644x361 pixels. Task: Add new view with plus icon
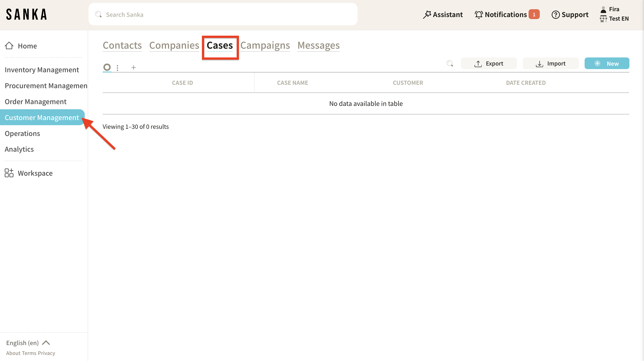pyautogui.click(x=134, y=68)
